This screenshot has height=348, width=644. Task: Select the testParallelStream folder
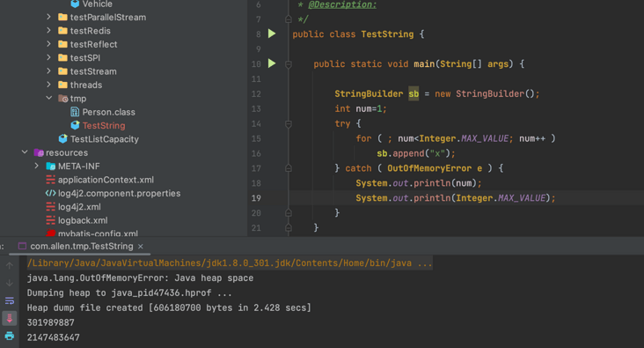point(108,18)
